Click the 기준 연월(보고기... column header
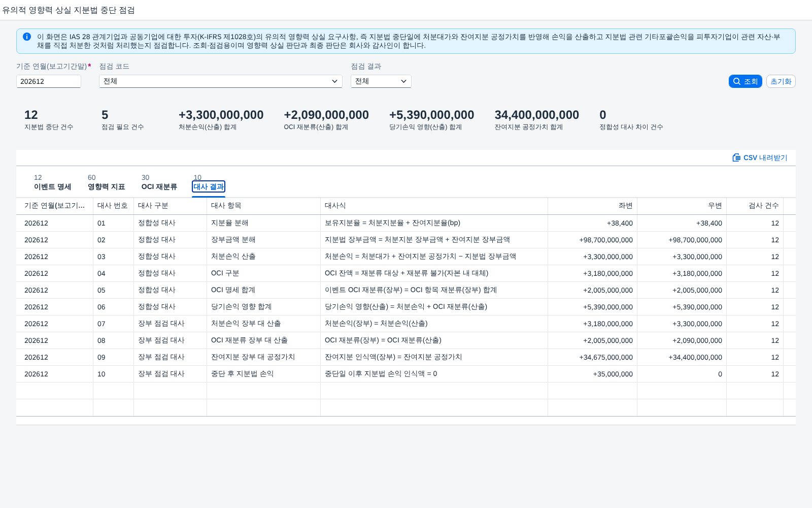Viewport: 812px width, 508px height. click(54, 206)
